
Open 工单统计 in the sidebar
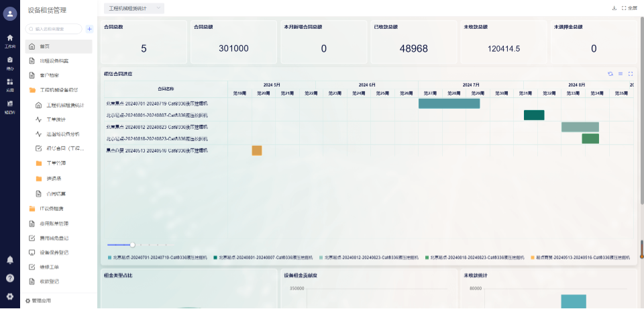click(56, 120)
